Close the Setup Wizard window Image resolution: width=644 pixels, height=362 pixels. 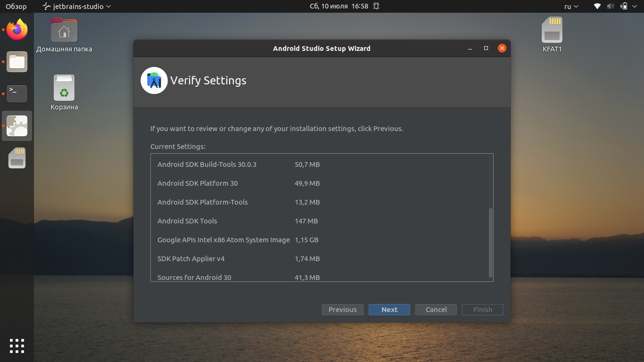coord(502,48)
